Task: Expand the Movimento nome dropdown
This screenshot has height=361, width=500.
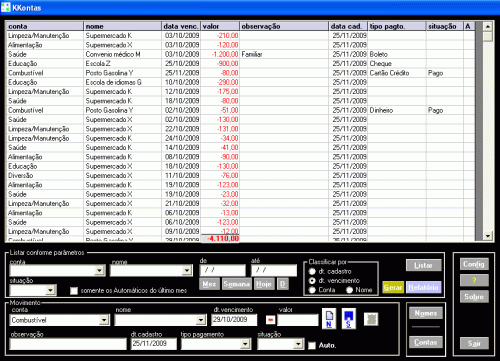Action: (x=201, y=320)
